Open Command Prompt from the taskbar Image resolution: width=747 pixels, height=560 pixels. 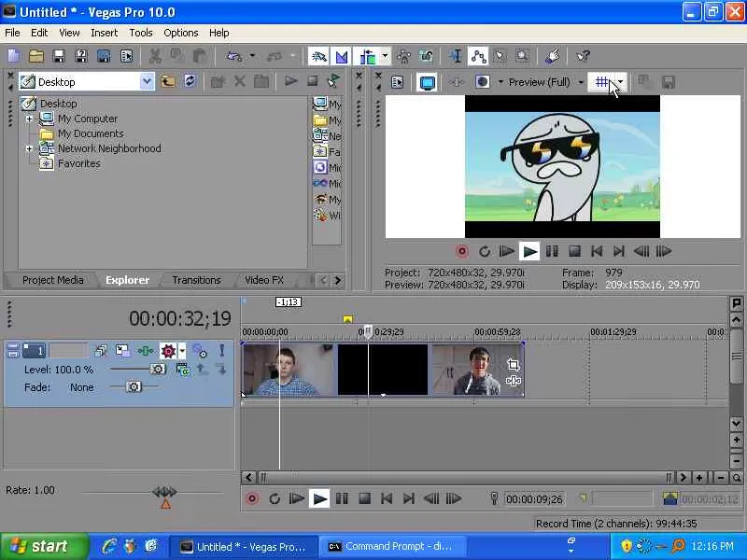tap(386, 547)
